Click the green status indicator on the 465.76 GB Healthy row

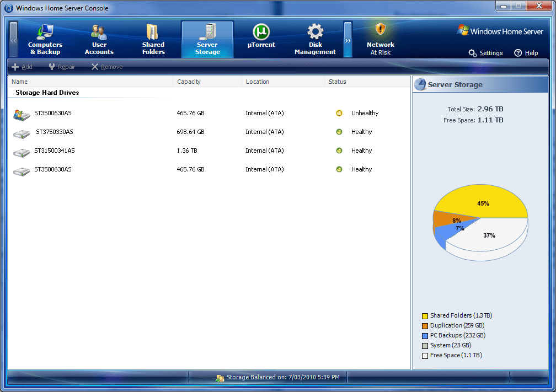339,169
